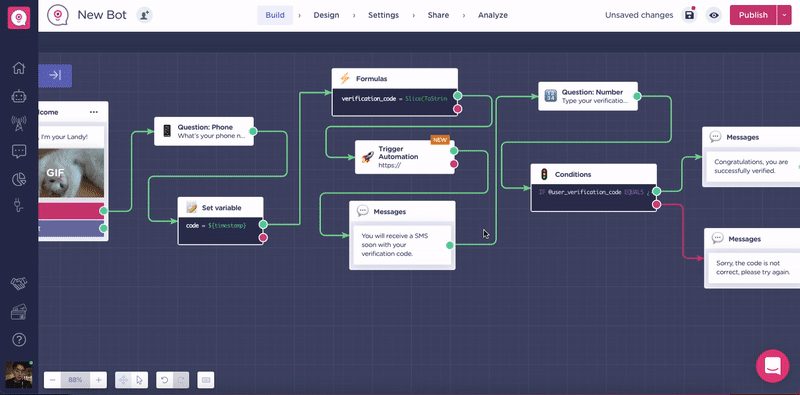Click the Question: Phone green output dot
This screenshot has height=395, width=800.
(x=253, y=132)
